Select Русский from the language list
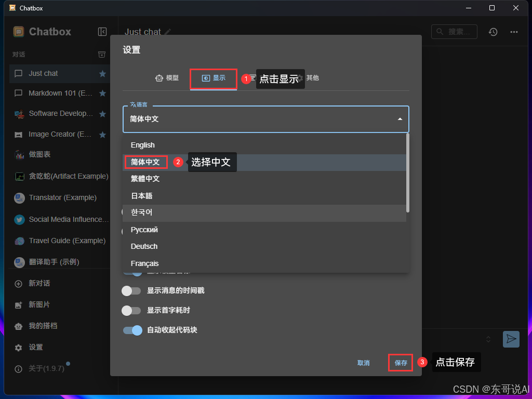The width and height of the screenshot is (532, 399). pyautogui.click(x=264, y=230)
